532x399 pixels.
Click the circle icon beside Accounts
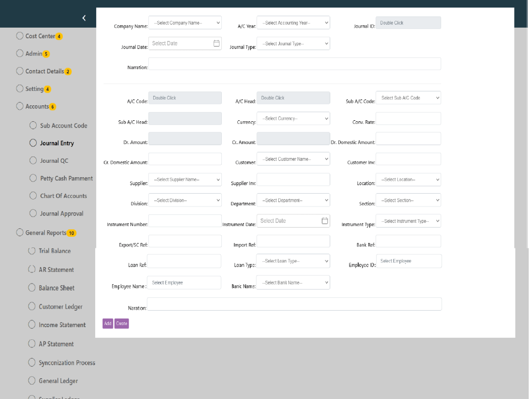(x=20, y=106)
